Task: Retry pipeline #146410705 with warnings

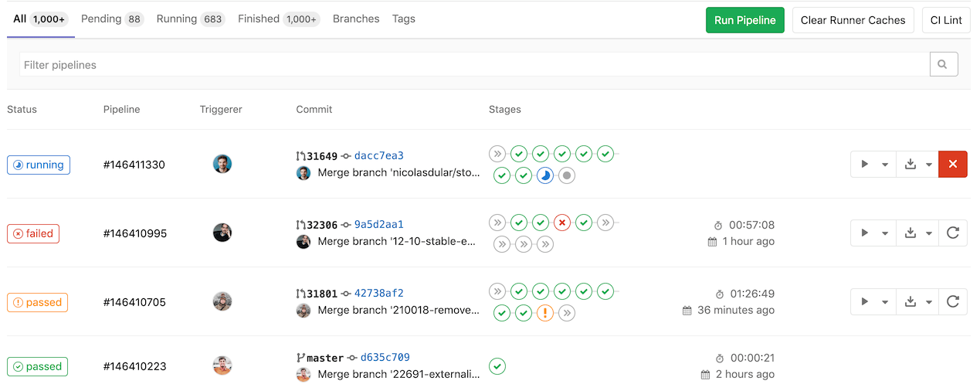Action: 952,302
